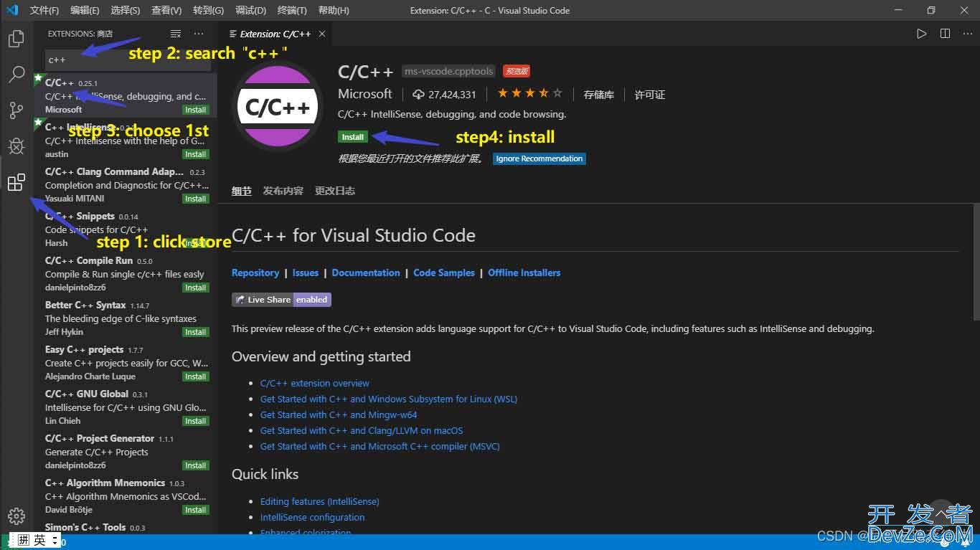Open the Explorer view in activity bar
The image size is (980, 550).
click(x=16, y=38)
